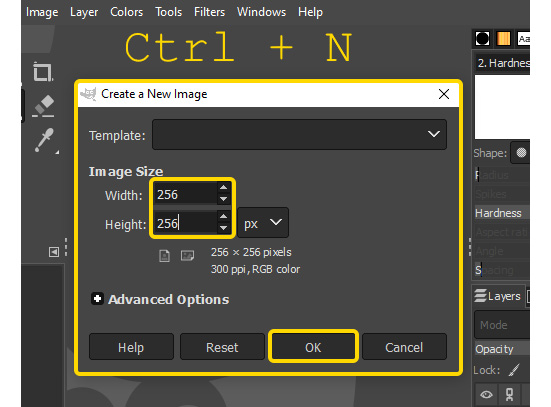The width and height of the screenshot is (551, 407).
Task: Decrease Height with the down arrow
Action: pyautogui.click(x=223, y=228)
